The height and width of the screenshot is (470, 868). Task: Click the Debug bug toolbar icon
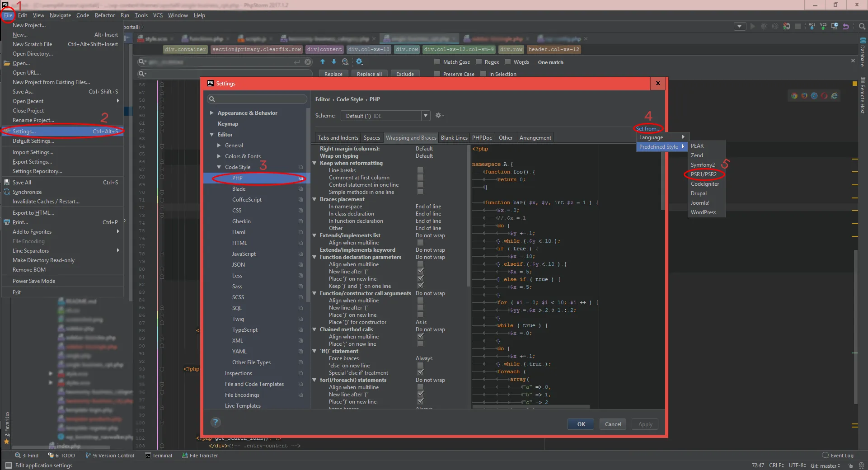[x=764, y=26]
